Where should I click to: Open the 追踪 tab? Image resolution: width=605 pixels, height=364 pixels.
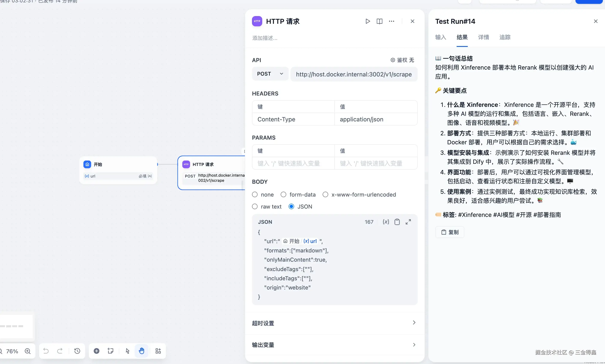[505, 37]
